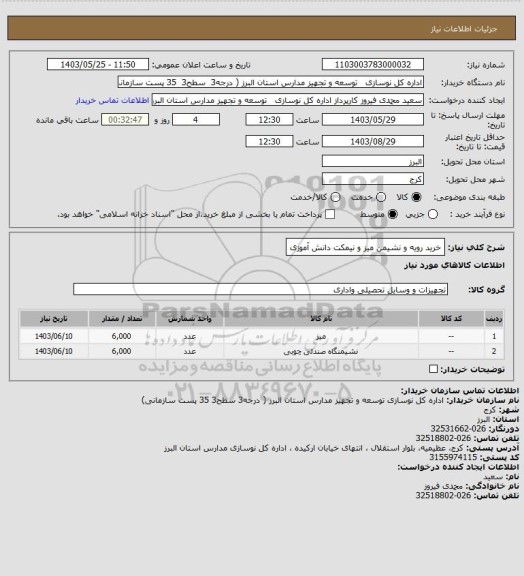Click the family name مجدی فیروز
524x576 pixels.
[443, 486]
